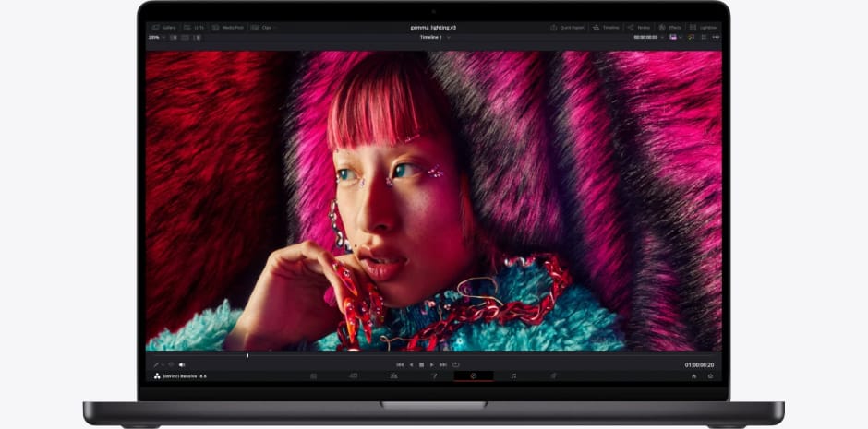
Task: Toggle the Timeline panel in top toolbar
Action: [x=607, y=28]
